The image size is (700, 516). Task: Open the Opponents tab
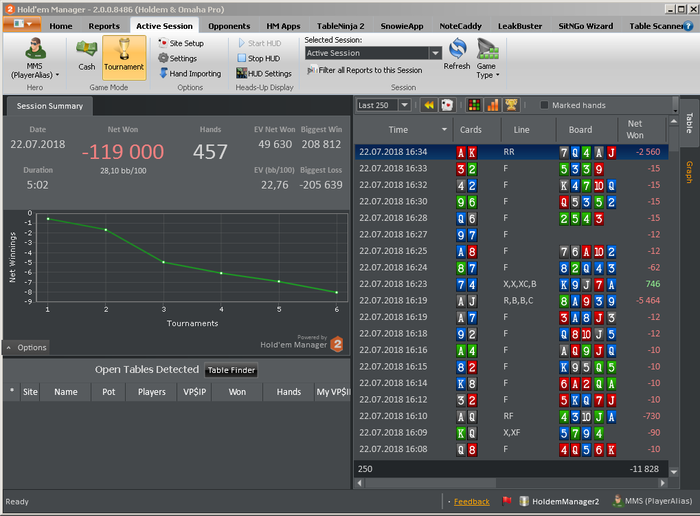pos(229,26)
